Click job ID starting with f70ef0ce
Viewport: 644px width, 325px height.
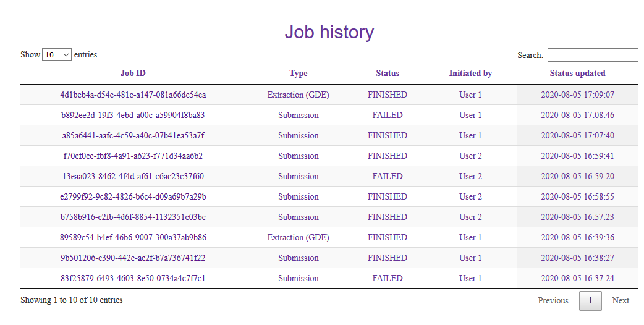(x=133, y=156)
